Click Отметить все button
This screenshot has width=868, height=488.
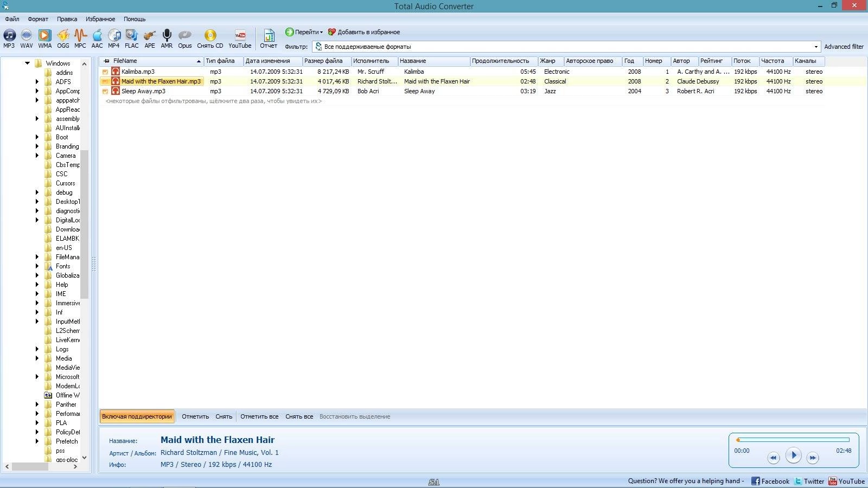(259, 416)
